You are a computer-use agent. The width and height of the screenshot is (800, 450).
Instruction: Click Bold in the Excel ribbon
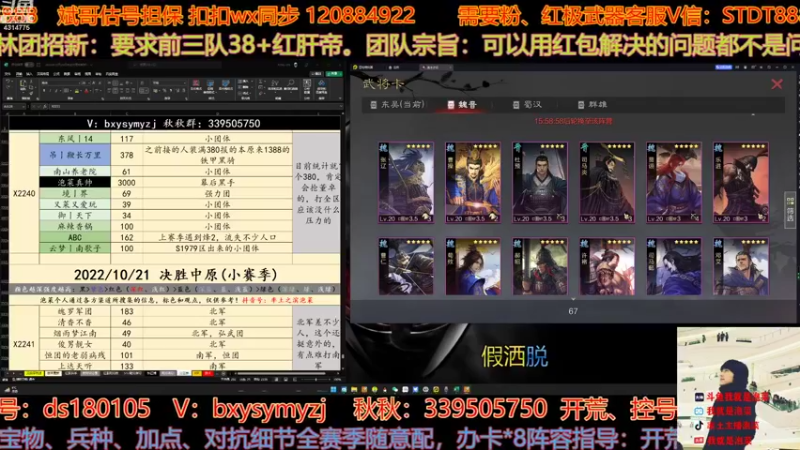point(44,90)
